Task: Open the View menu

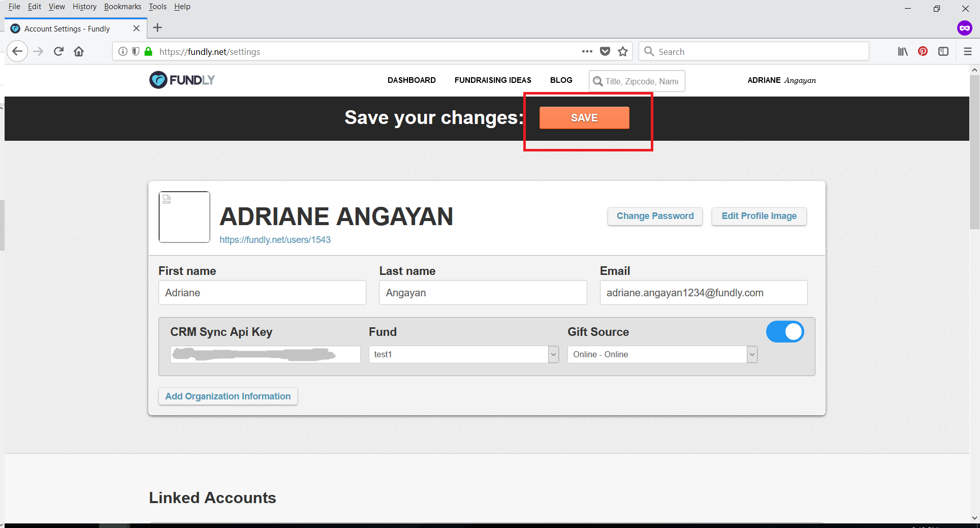Action: click(56, 7)
